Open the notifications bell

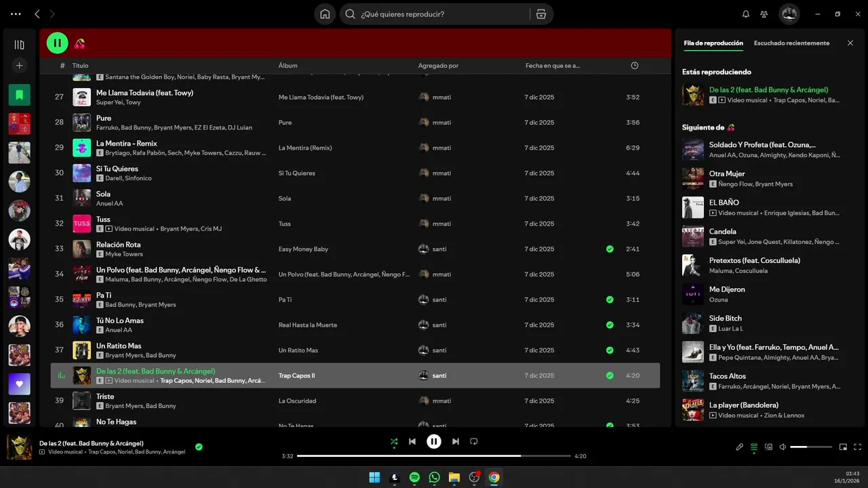(746, 14)
